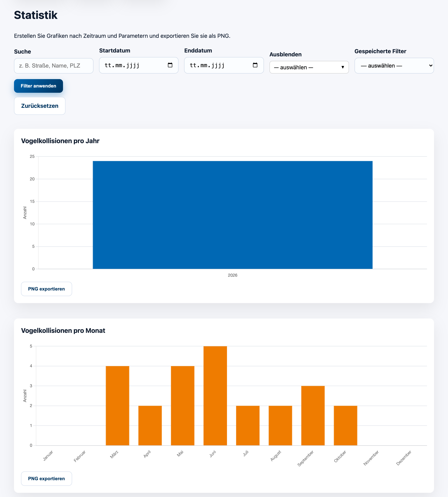Focus the Startdatum date field

[x=139, y=65]
